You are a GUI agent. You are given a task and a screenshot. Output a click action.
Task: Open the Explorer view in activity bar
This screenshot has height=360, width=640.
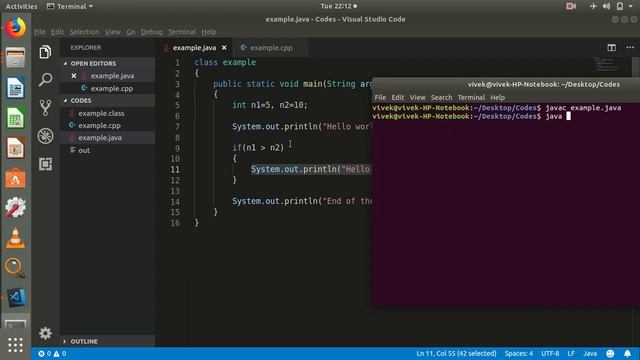pos(45,52)
